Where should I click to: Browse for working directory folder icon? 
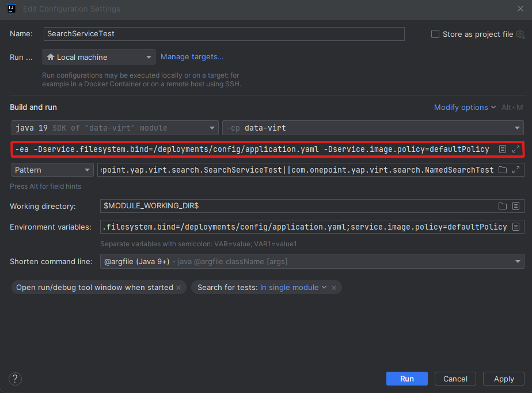tap(503, 206)
